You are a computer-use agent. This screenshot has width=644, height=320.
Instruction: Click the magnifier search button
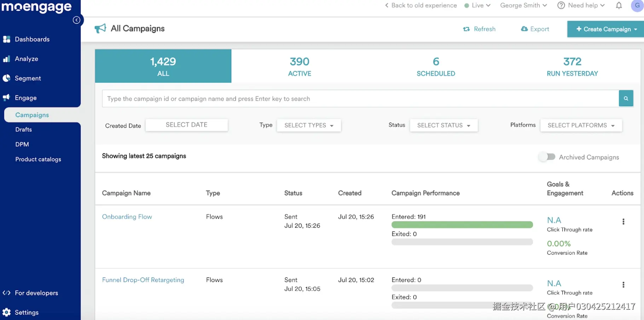tap(626, 98)
